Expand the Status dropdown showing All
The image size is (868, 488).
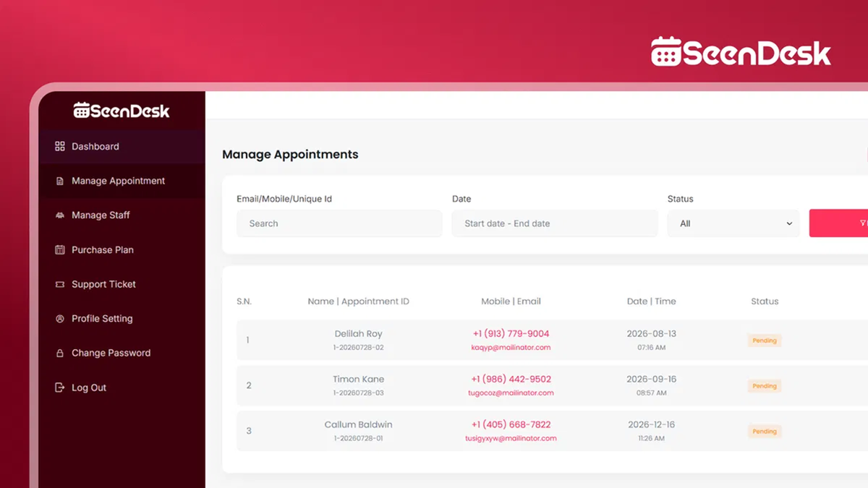coord(733,223)
